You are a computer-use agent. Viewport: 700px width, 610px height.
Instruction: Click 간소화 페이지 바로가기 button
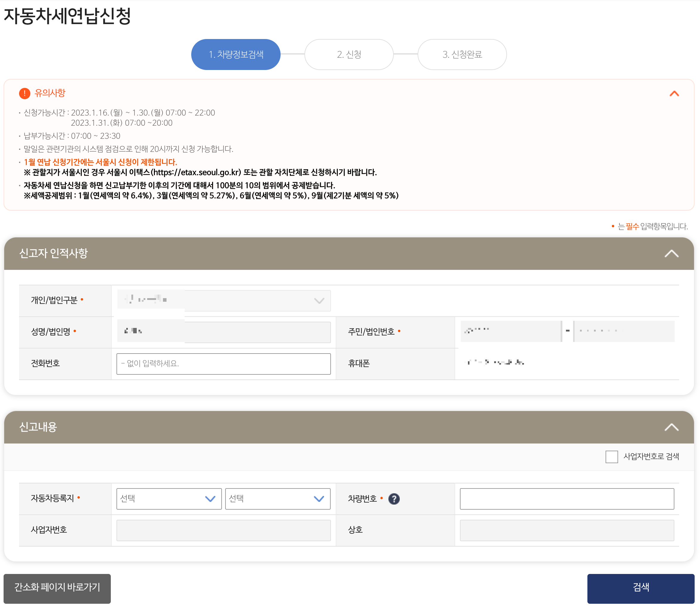click(x=57, y=588)
